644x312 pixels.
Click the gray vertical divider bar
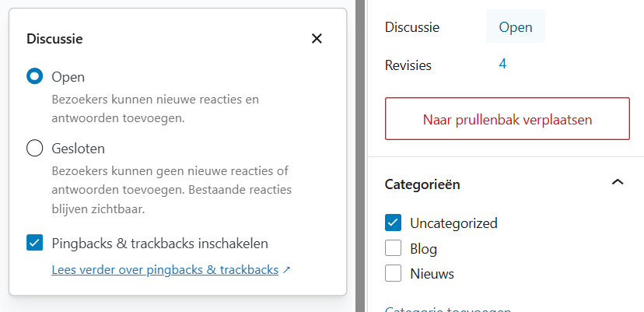pos(360,156)
